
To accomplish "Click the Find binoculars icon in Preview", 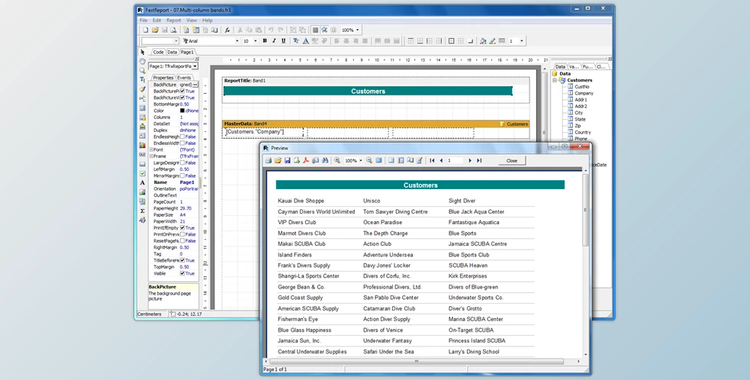I will click(325, 160).
